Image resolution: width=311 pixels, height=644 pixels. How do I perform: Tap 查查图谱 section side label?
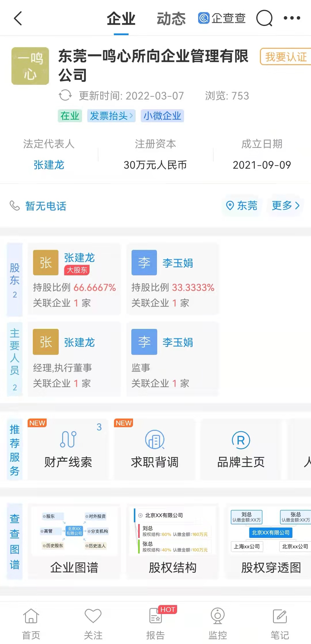[15, 541]
